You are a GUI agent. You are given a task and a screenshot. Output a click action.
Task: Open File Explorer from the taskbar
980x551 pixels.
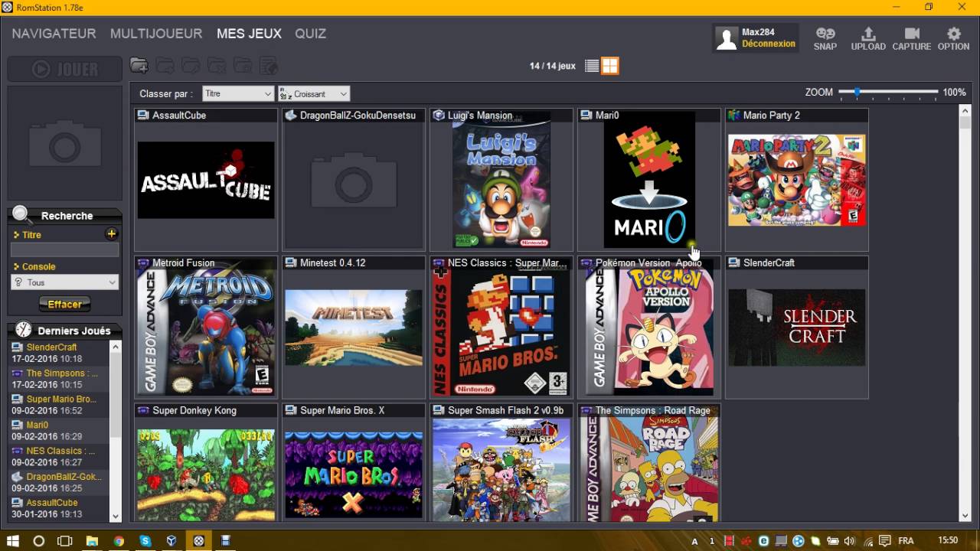(92, 541)
